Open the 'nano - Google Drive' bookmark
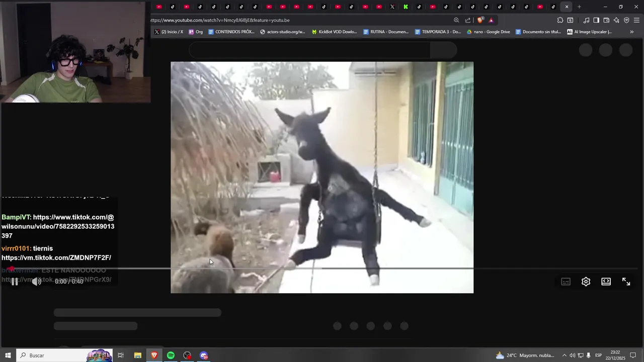The image size is (644, 362). click(489, 32)
